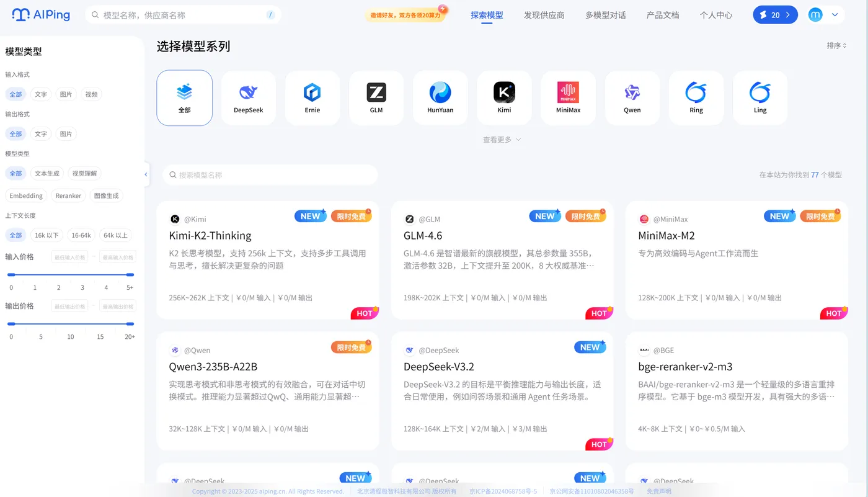The width and height of the screenshot is (868, 497).
Task: Click the 最高输出价格 field
Action: 117,306
